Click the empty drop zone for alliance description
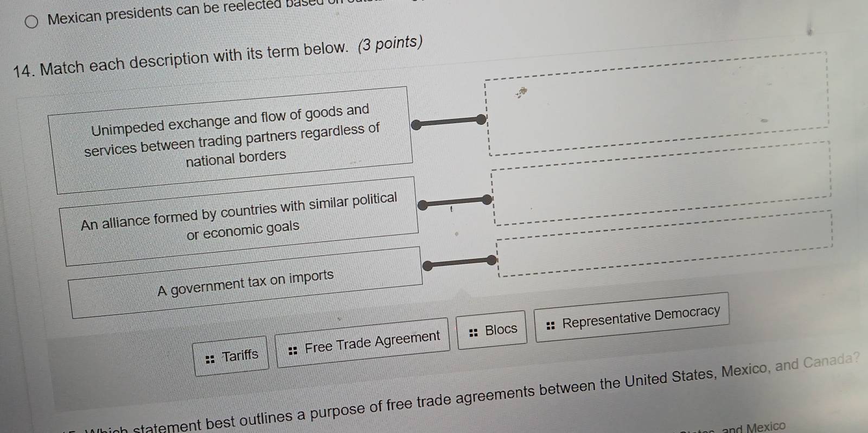 pyautogui.click(x=661, y=184)
